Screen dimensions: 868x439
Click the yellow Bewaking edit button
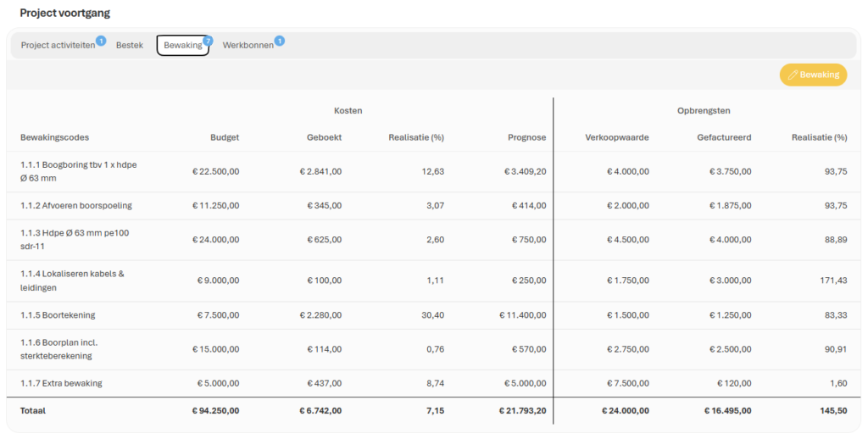click(813, 75)
